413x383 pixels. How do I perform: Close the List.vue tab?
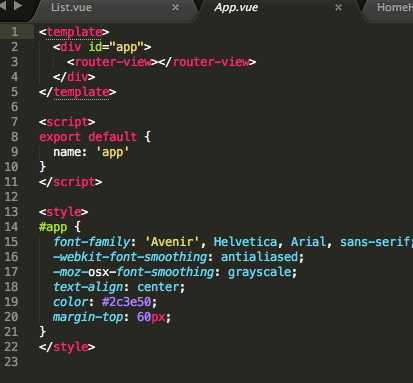175,7
